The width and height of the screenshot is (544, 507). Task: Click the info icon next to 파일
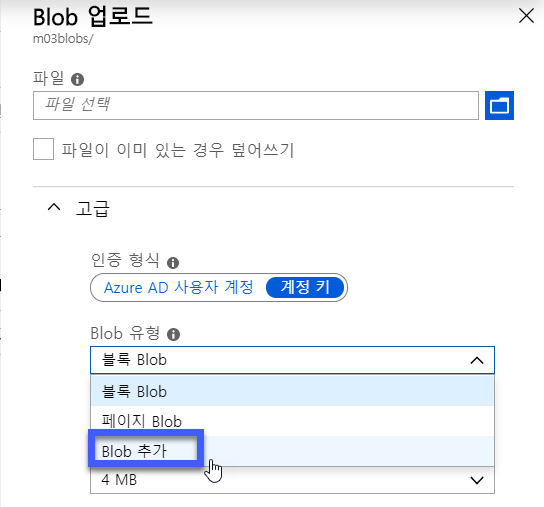click(77, 79)
